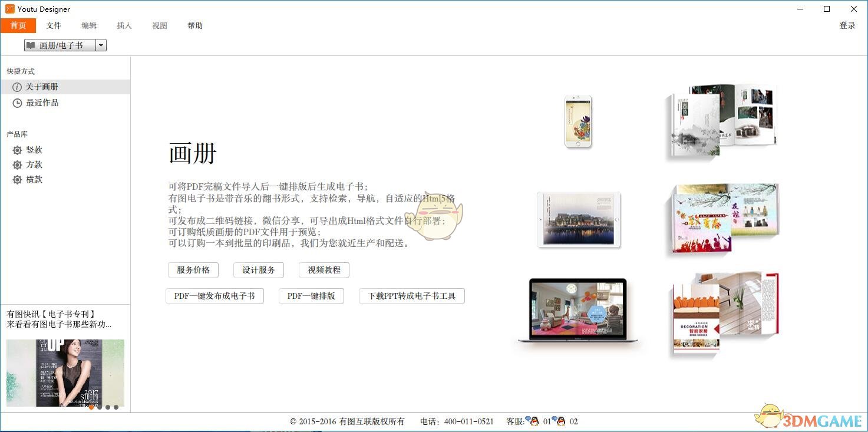Expand the 快捷方式 section heading
The image size is (868, 432).
(x=20, y=71)
